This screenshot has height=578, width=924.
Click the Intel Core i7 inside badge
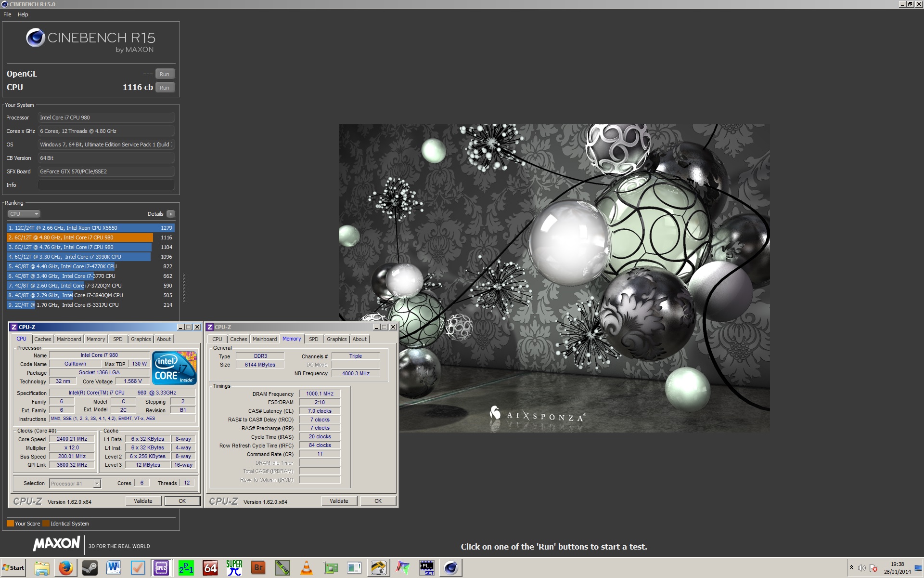click(174, 368)
